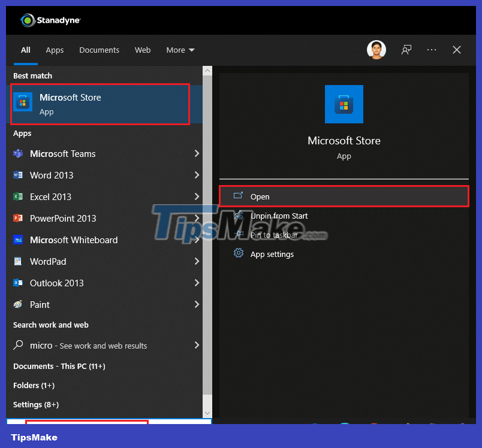Click the Microsoft Store icon in the preview panel
The height and width of the screenshot is (448, 482).
pyautogui.click(x=344, y=104)
